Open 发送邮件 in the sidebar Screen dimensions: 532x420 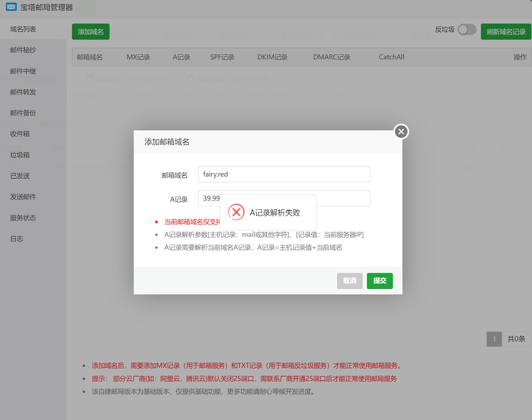tap(23, 197)
